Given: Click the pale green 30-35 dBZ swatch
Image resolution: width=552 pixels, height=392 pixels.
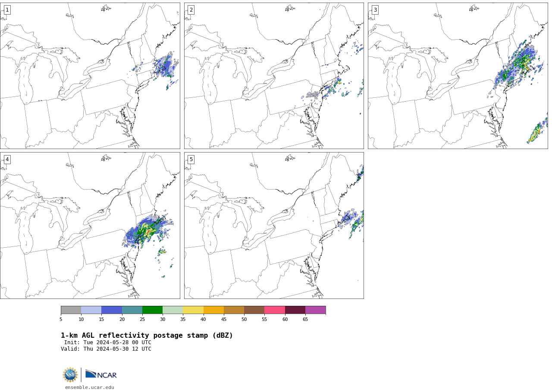Looking at the screenshot, I should pyautogui.click(x=172, y=310).
